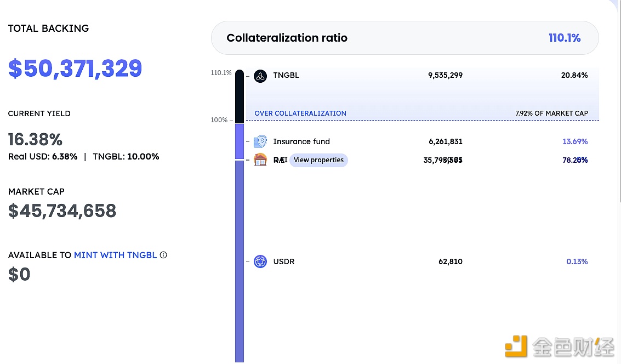Click the TNGBL percentage 20.84%
Image resolution: width=621 pixels, height=364 pixels.
(574, 75)
